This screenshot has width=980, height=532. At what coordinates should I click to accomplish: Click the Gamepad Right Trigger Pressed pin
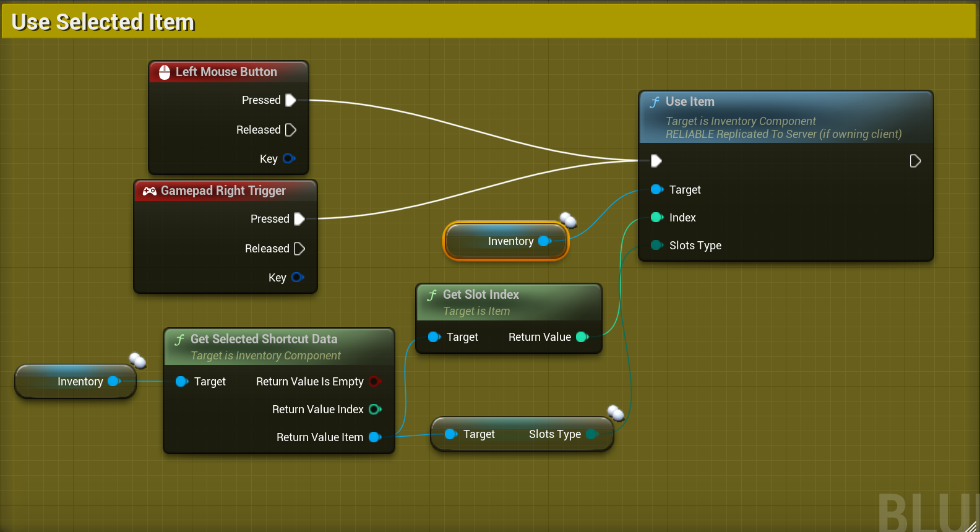pos(299,219)
